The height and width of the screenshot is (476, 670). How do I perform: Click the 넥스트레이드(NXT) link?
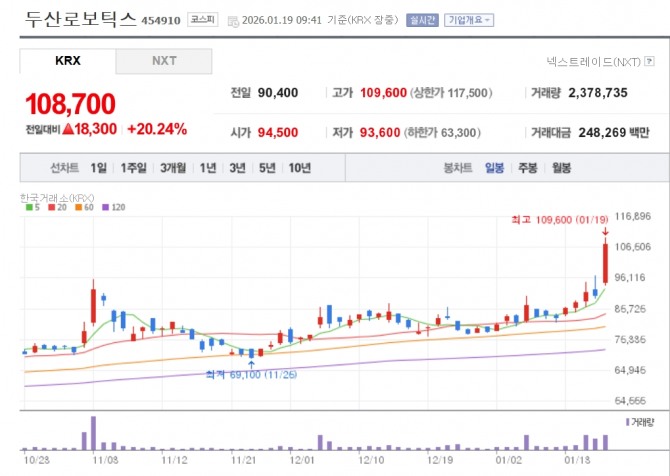pyautogui.click(x=594, y=62)
